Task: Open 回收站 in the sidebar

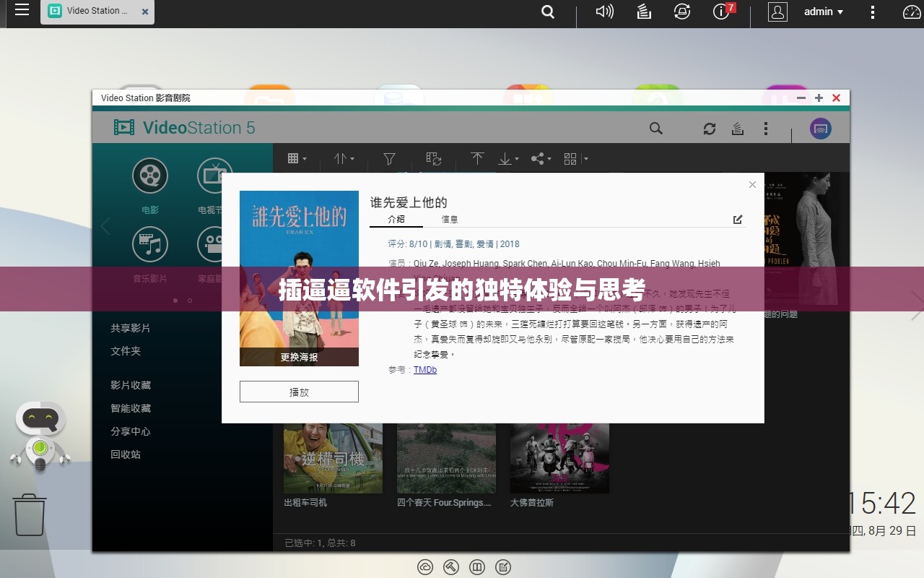Action: click(126, 454)
